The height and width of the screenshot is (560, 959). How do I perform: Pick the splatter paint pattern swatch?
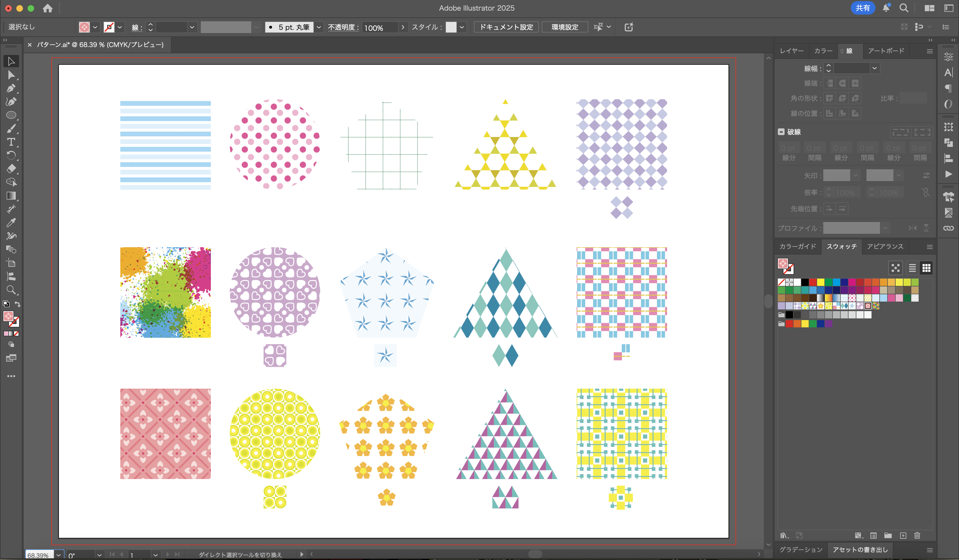[x=876, y=306]
